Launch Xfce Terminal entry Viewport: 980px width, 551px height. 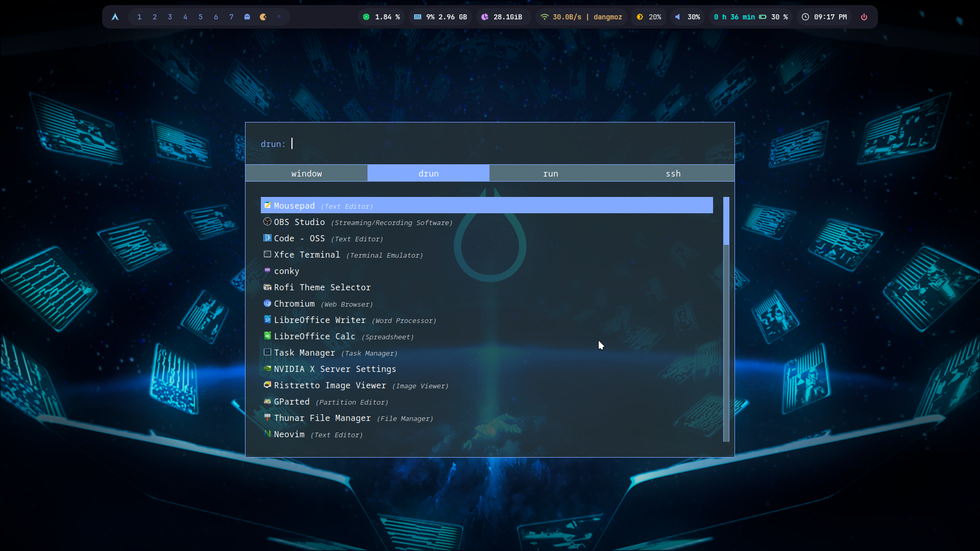307,255
